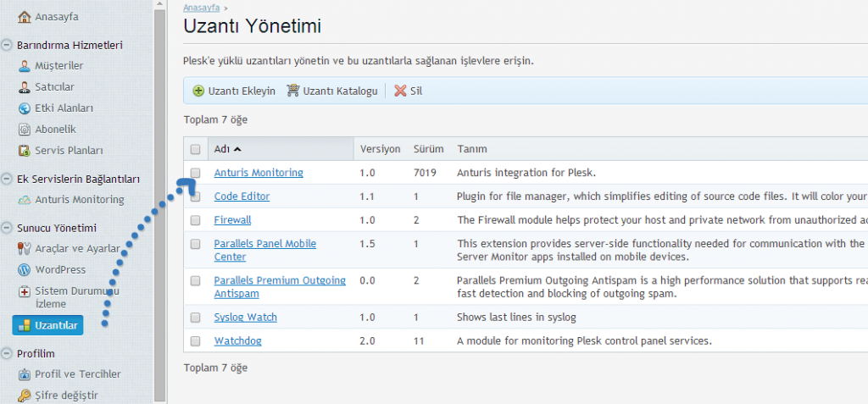
Task: Click Watchdog version 2.0 cell
Action: coord(367,341)
